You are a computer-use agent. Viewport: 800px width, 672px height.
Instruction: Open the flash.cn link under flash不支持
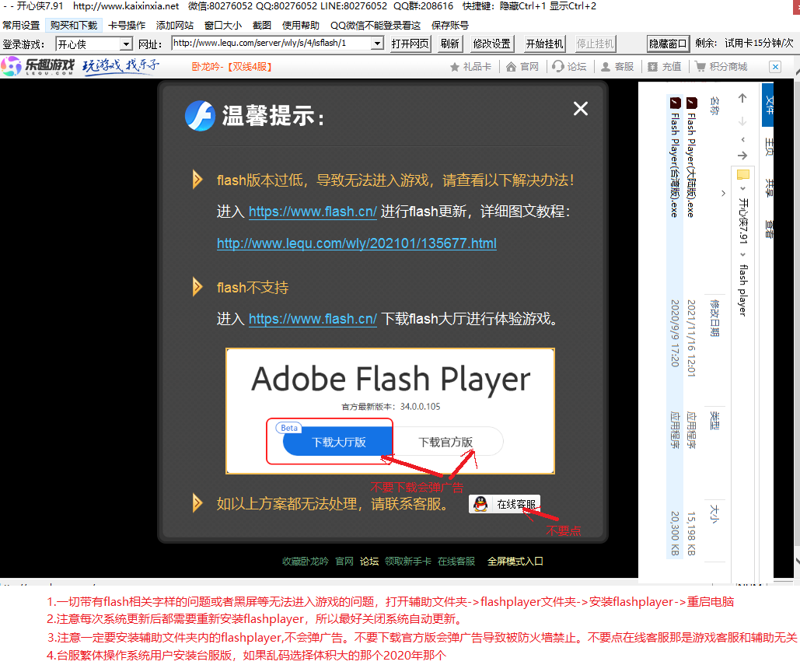(x=313, y=319)
